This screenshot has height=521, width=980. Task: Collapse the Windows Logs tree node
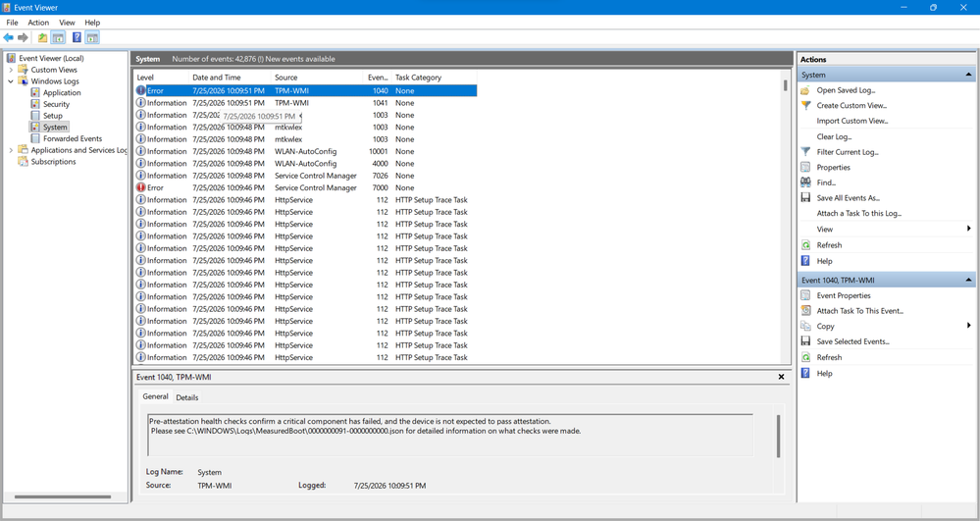pos(11,81)
